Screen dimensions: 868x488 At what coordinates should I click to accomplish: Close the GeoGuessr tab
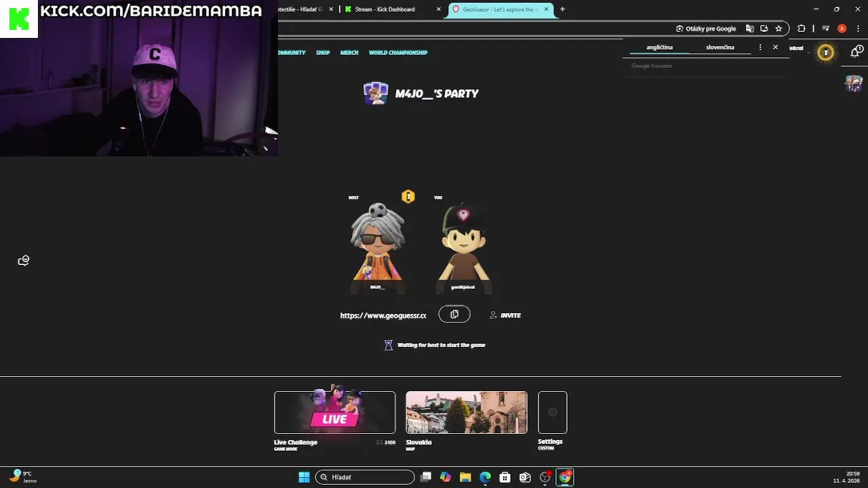click(x=546, y=9)
